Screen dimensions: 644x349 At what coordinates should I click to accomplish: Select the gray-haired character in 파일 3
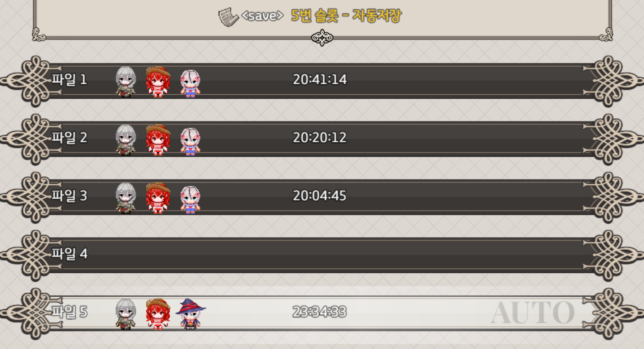(126, 198)
